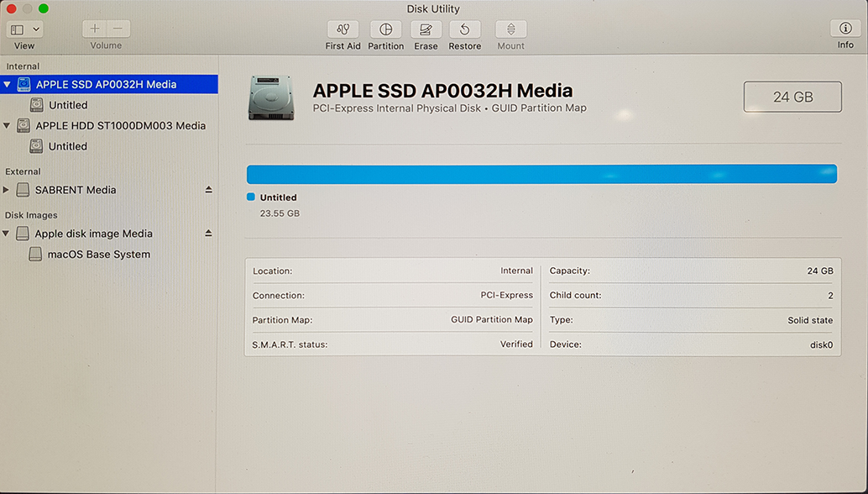
Task: Select the Mount toolbar icon
Action: tap(511, 29)
